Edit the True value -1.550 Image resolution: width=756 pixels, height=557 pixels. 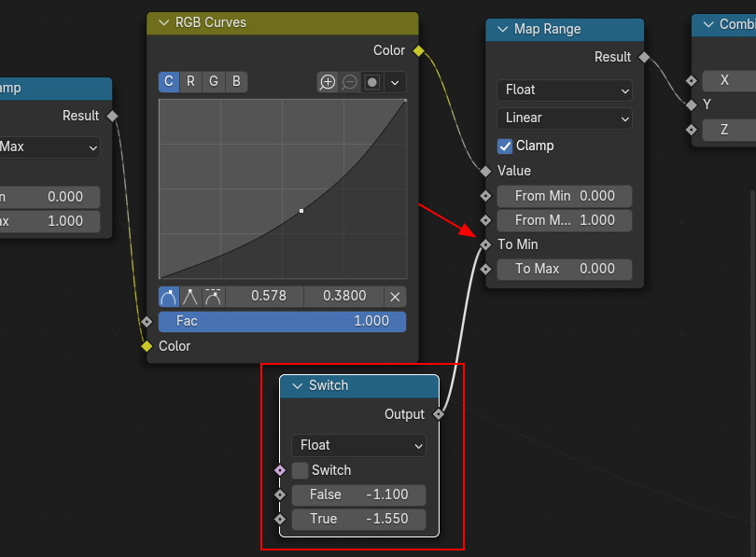pyautogui.click(x=358, y=519)
